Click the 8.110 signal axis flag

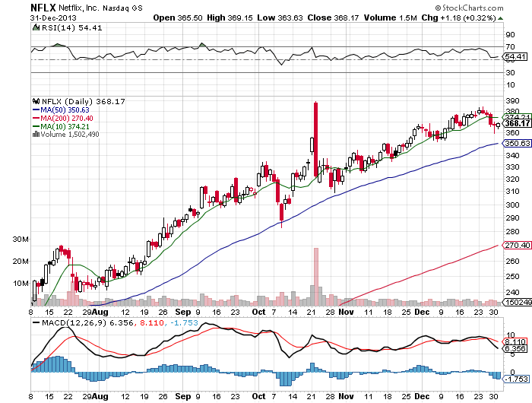point(515,342)
